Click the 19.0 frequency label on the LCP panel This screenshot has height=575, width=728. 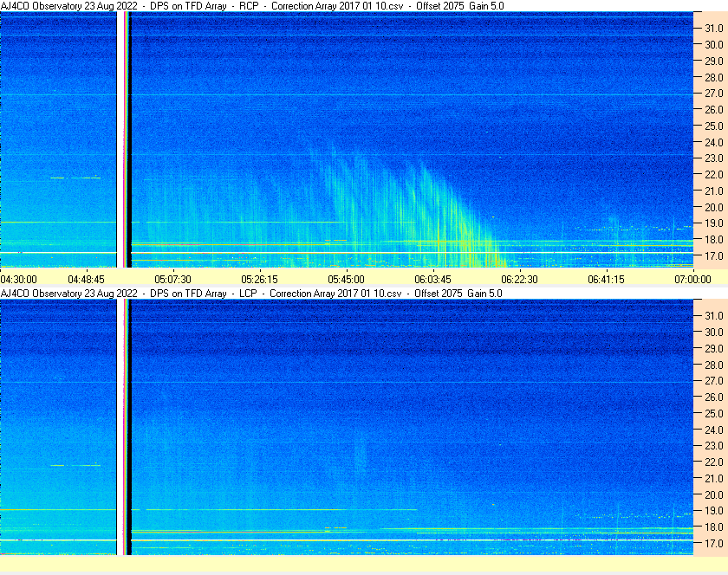pyautogui.click(x=714, y=511)
